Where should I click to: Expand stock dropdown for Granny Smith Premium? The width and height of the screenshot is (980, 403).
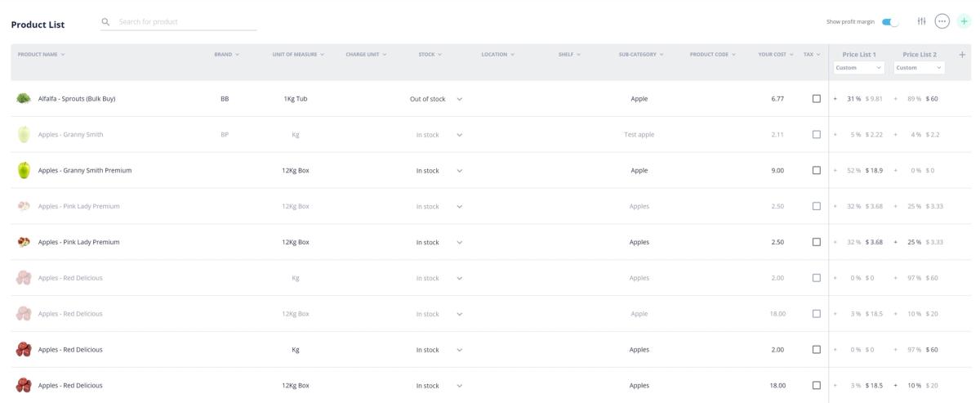pyautogui.click(x=459, y=171)
